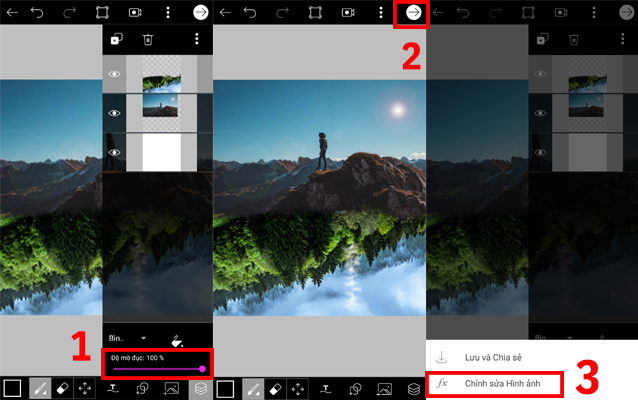Choose the text tool in the middle screen

(328, 388)
